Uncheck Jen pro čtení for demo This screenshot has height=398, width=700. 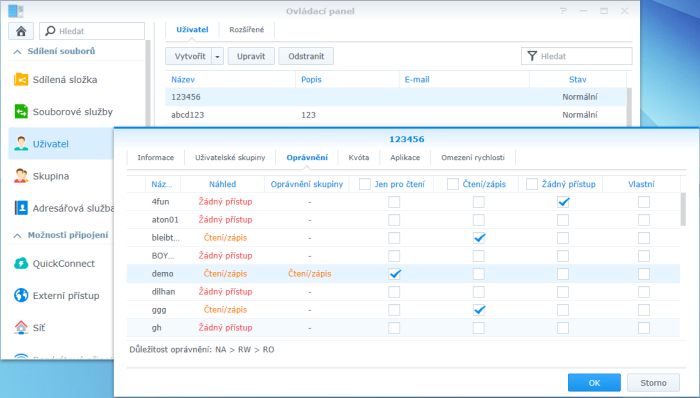pyautogui.click(x=394, y=274)
